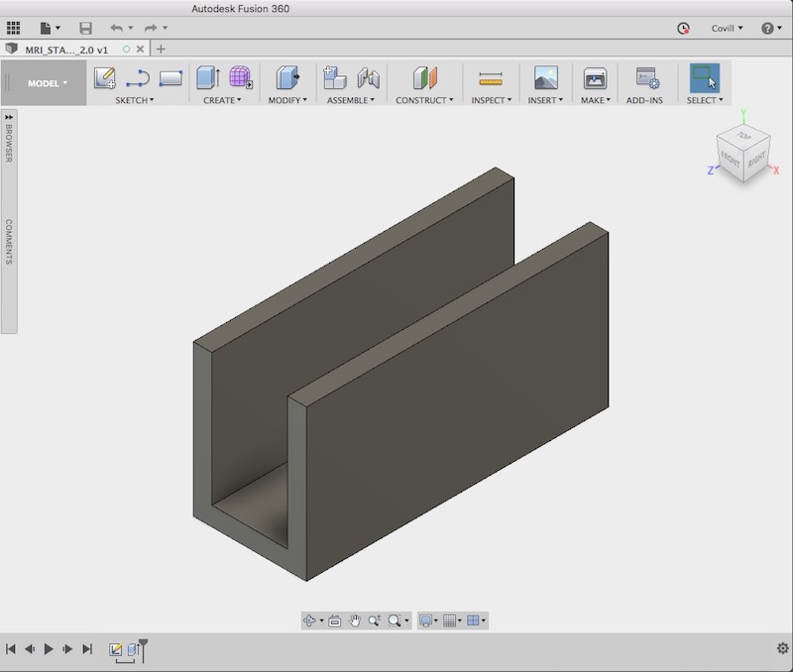Select the Extrude tool in Create
This screenshot has width=793, height=672.
pos(207,78)
